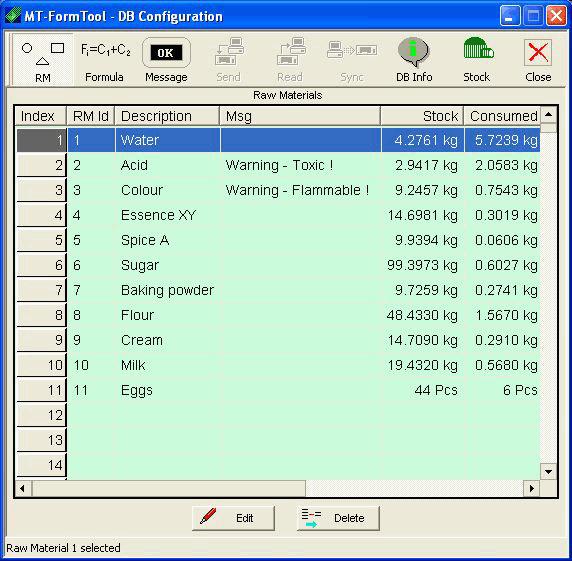Viewport: 572px width, 561px height.
Task: Select the Water description cell
Action: [x=168, y=140]
